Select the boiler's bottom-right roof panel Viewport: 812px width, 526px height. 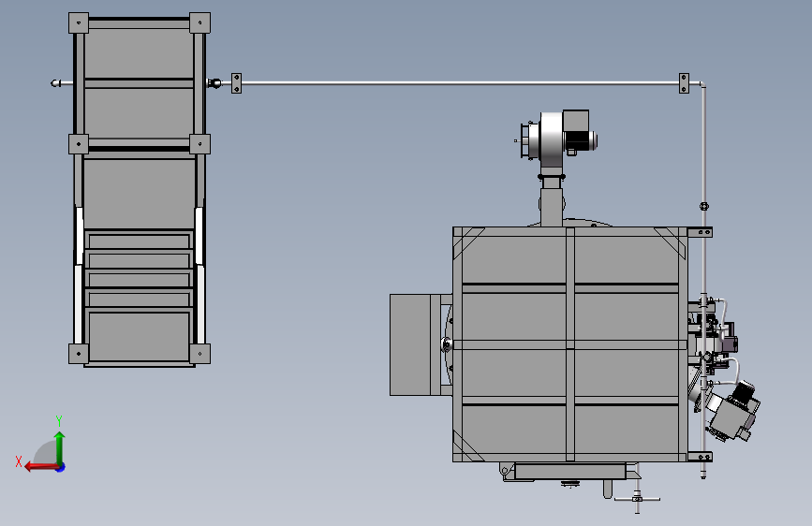tap(627, 428)
